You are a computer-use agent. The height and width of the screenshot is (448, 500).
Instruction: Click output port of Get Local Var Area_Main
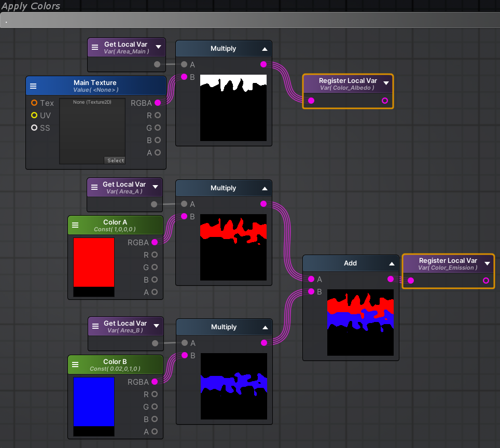pos(157,64)
